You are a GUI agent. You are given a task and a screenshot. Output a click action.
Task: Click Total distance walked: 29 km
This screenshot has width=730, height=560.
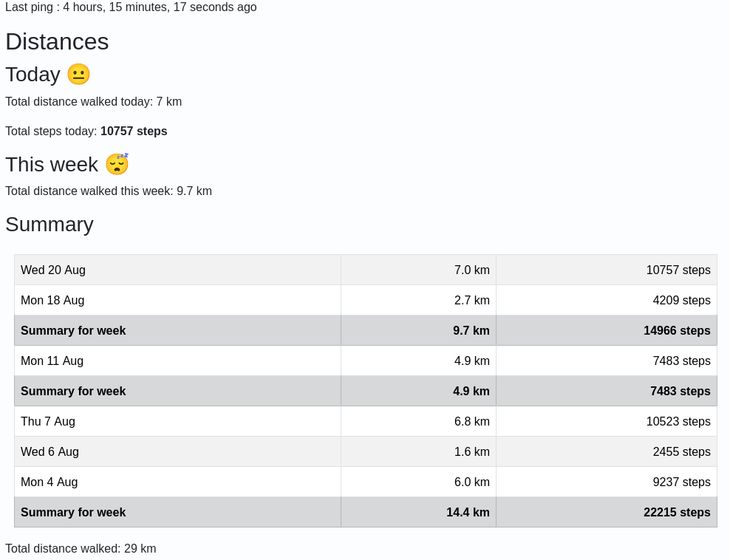point(81,548)
